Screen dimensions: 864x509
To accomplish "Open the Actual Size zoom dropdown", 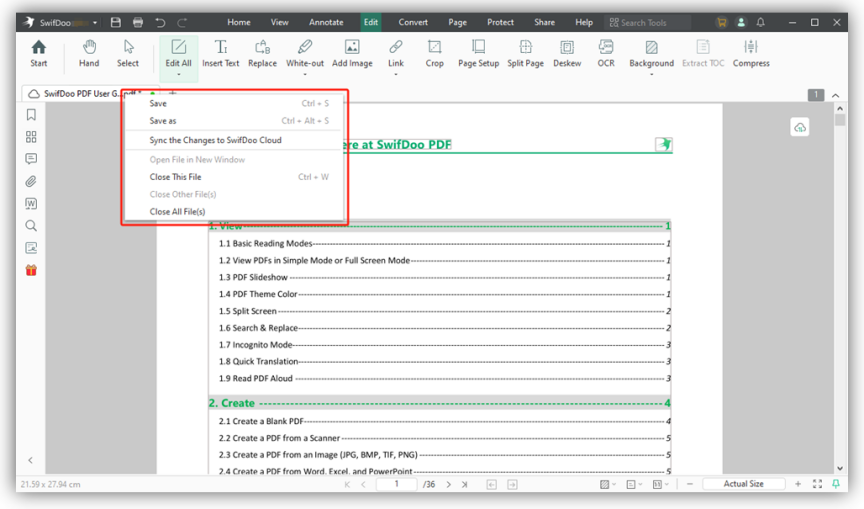I will pyautogui.click(x=743, y=484).
